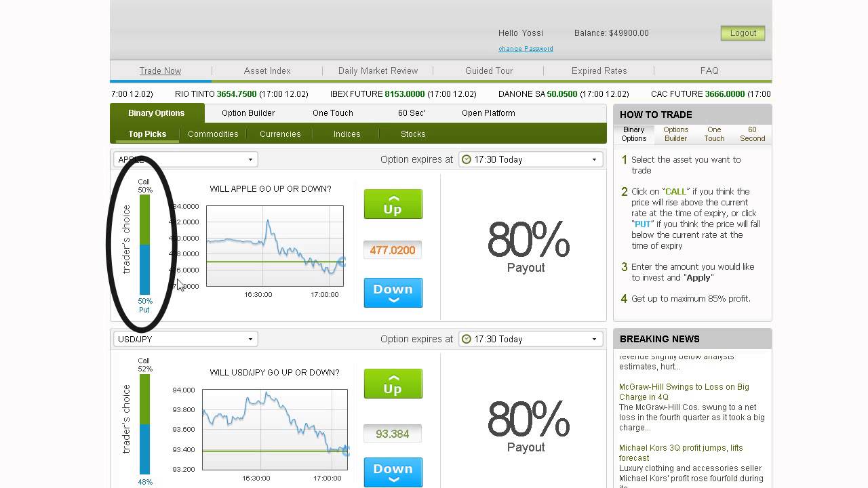The width and height of the screenshot is (868, 488).
Task: Go to Daily Market Review
Action: (x=378, y=71)
